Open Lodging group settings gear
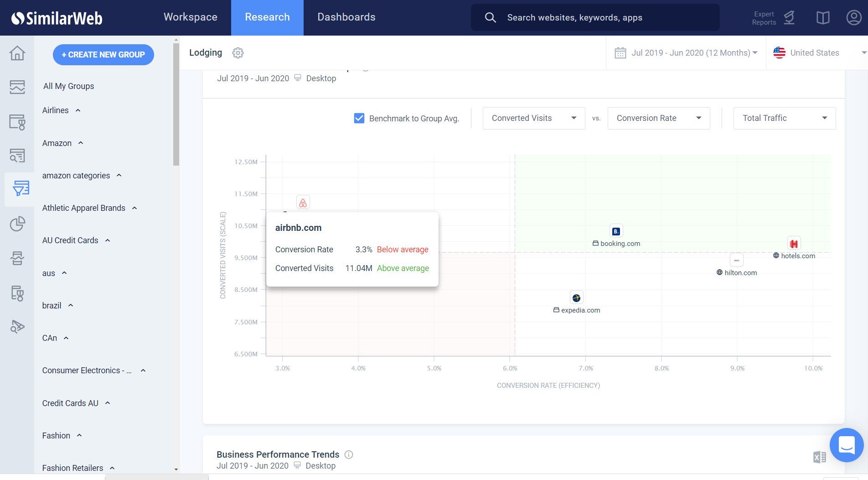Image resolution: width=868 pixels, height=480 pixels. (238, 53)
